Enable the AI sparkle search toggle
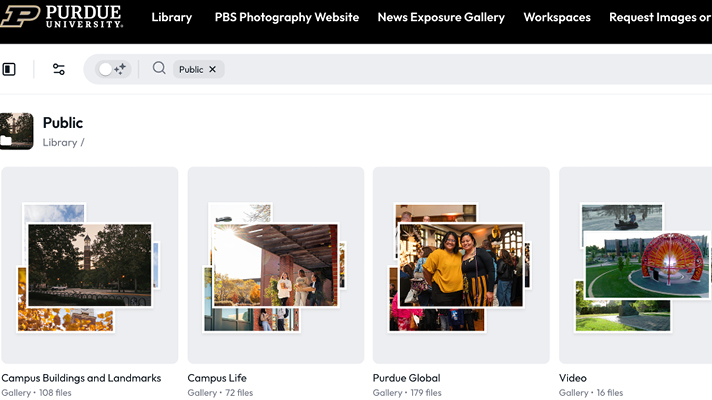Image resolution: width=712 pixels, height=400 pixels. pyautogui.click(x=113, y=69)
